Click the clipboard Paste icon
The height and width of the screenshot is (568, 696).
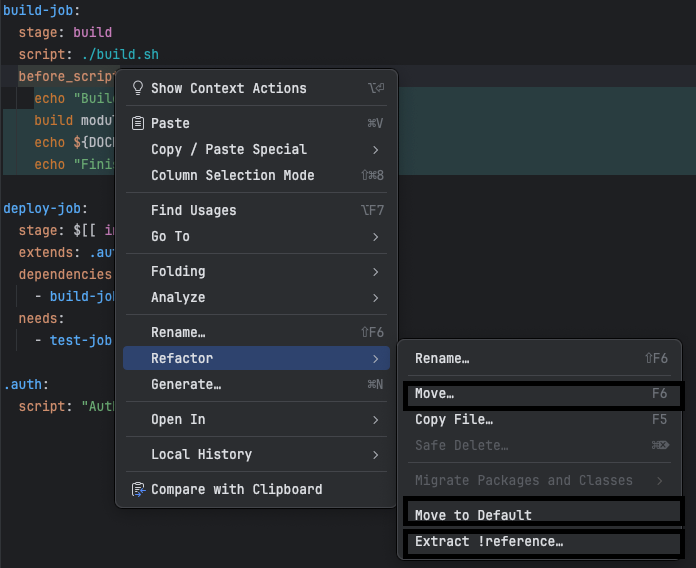pos(138,123)
